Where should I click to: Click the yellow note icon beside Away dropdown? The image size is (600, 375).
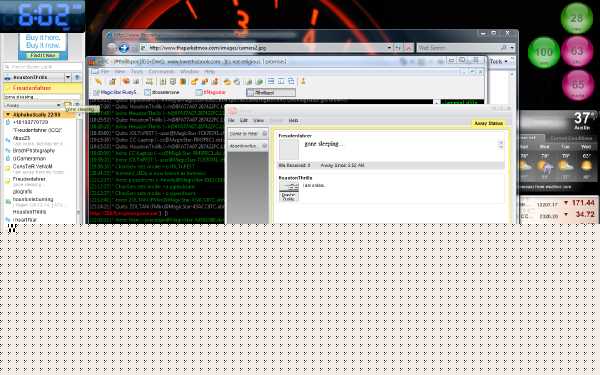67,105
